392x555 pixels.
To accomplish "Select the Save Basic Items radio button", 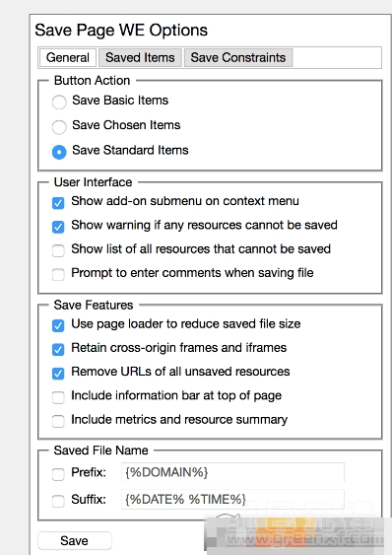I will pyautogui.click(x=59, y=102).
